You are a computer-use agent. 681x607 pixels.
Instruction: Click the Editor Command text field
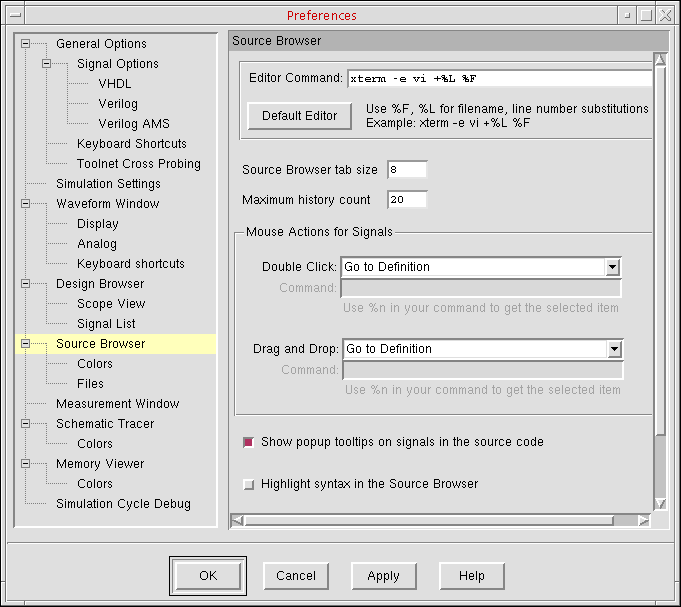(x=498, y=79)
